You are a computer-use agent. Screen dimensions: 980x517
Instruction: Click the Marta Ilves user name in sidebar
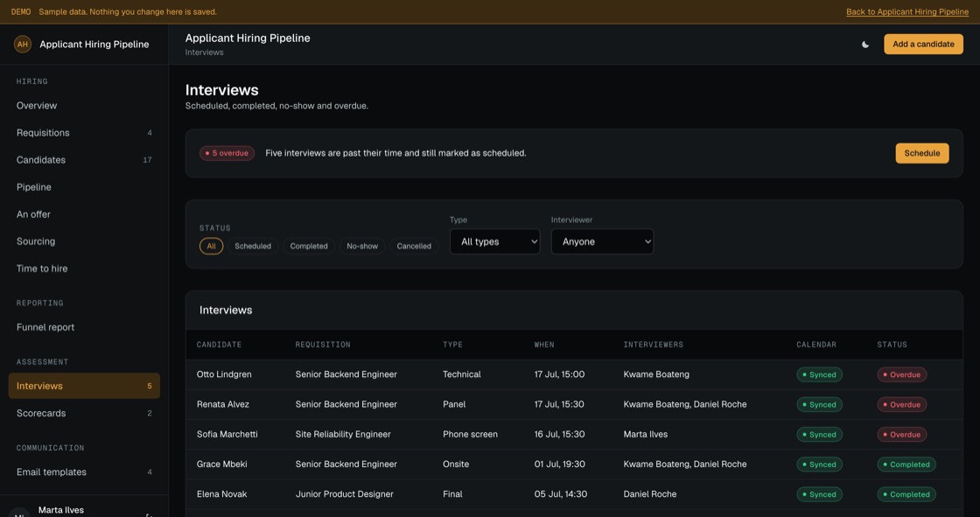point(60,510)
